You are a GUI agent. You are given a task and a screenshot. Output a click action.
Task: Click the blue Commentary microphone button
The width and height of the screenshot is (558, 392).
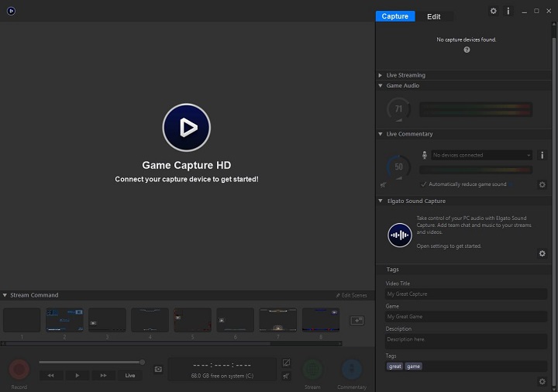coord(352,370)
